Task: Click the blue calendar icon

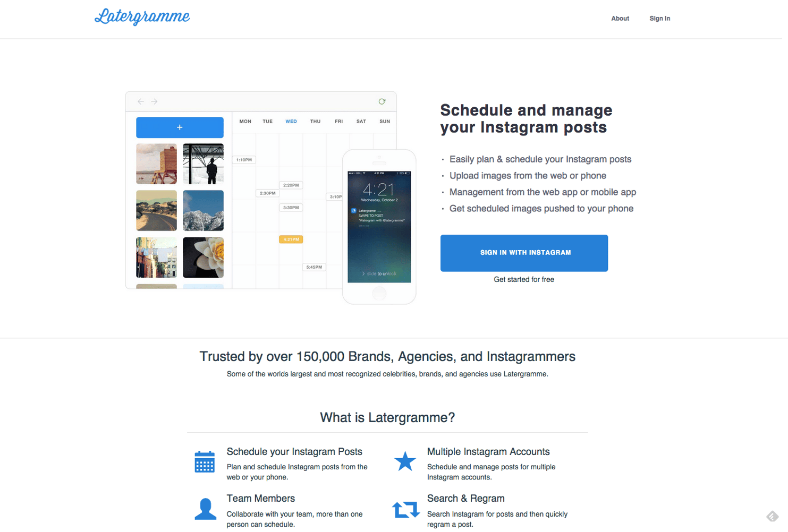Action: pyautogui.click(x=205, y=461)
